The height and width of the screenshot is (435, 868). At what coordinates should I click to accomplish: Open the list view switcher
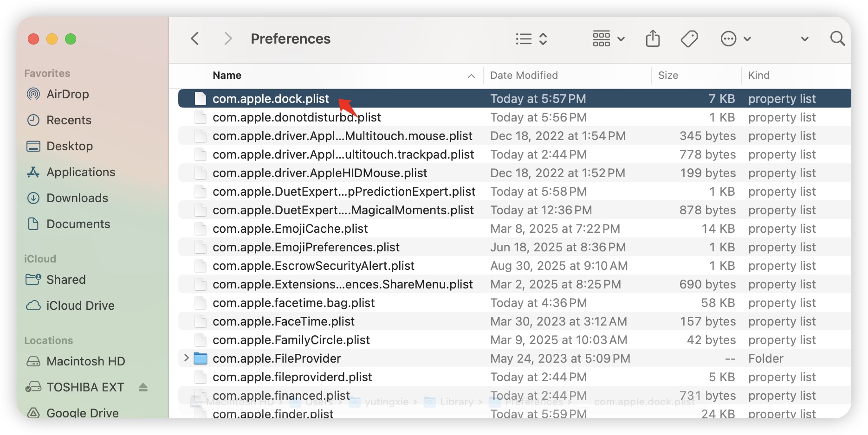(x=531, y=39)
